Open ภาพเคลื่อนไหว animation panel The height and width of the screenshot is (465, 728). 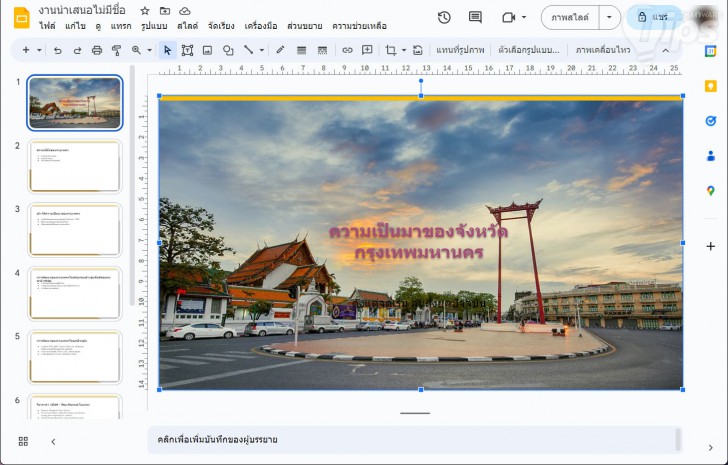click(603, 50)
